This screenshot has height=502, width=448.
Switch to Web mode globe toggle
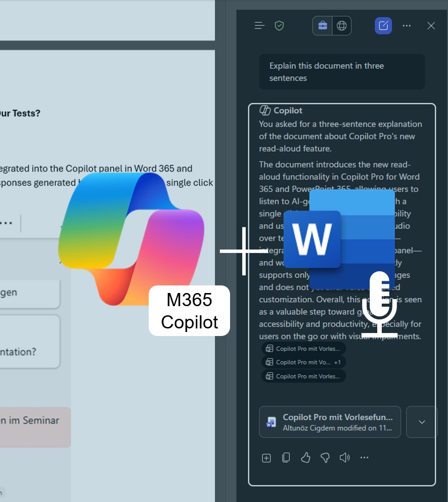(x=341, y=26)
